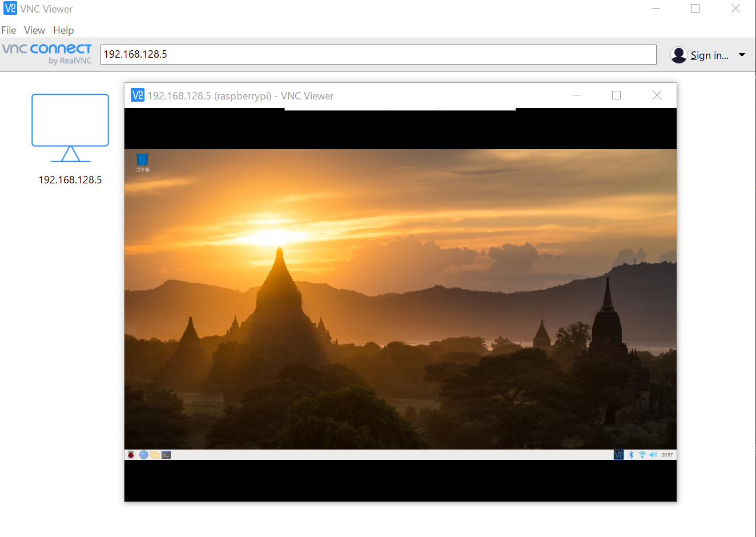Screen dimensions: 756x537
Task: Click the 20:57 clock on remote taskbar
Action: (667, 455)
